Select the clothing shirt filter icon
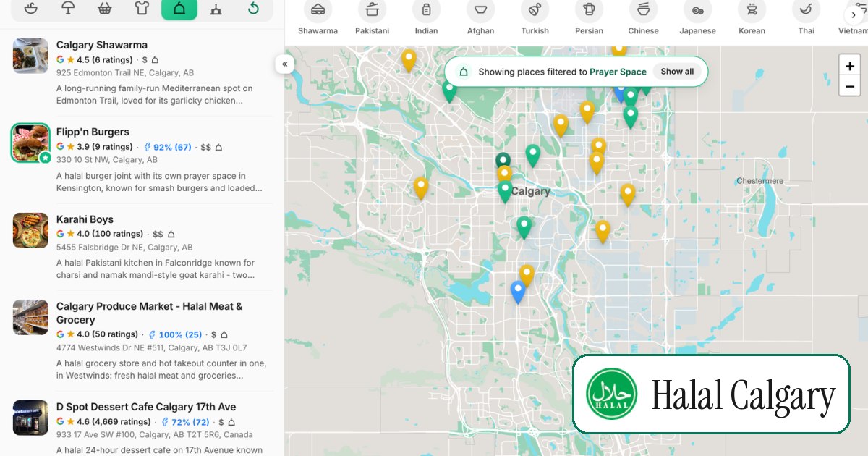The height and width of the screenshot is (456, 868). (x=142, y=9)
